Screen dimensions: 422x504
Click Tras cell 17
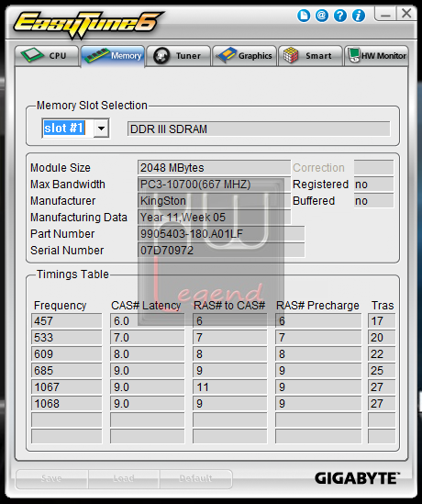coord(382,320)
